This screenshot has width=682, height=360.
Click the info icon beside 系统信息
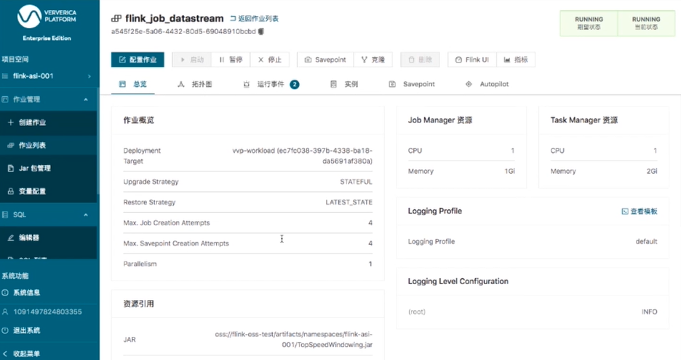point(5,293)
